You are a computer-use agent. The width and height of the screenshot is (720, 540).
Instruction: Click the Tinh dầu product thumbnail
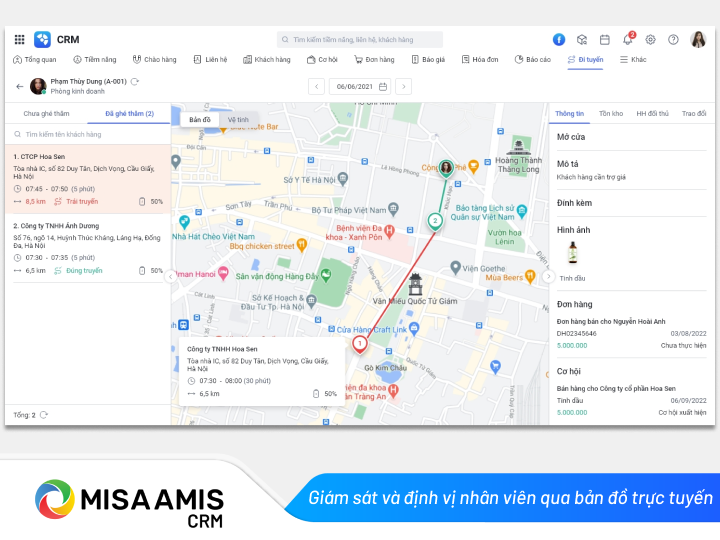[x=572, y=254]
